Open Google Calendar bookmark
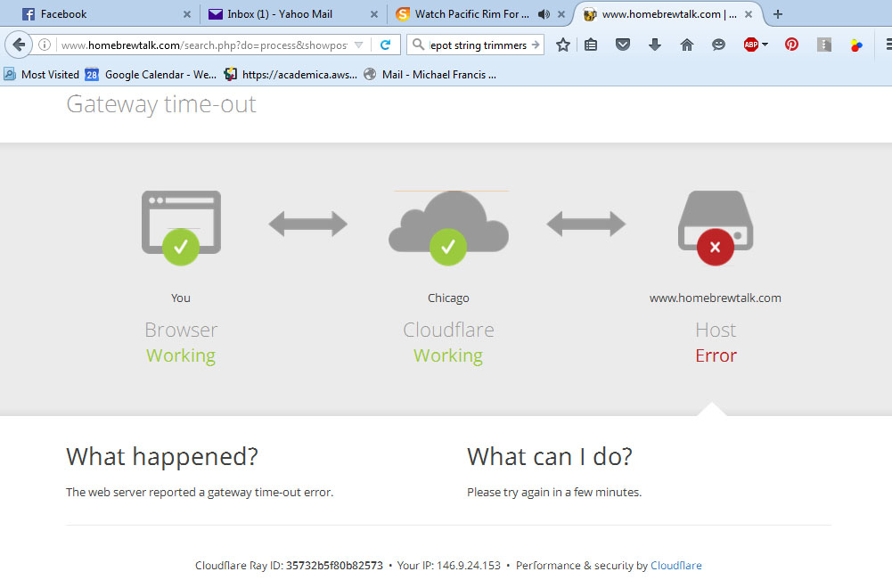The width and height of the screenshot is (892, 588). coord(151,75)
